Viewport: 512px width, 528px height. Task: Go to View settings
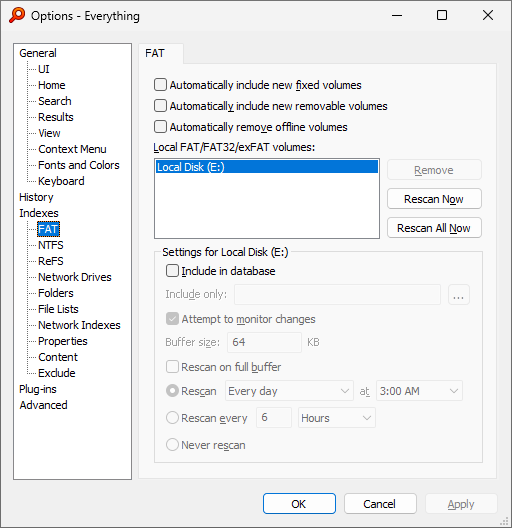49,133
